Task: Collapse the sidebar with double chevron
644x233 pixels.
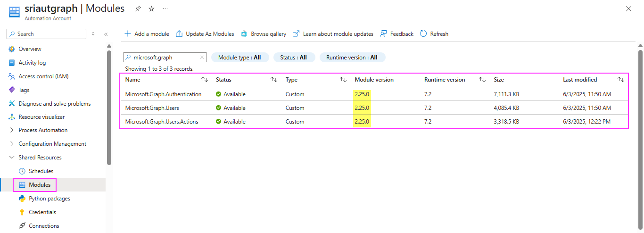Action: (x=106, y=34)
